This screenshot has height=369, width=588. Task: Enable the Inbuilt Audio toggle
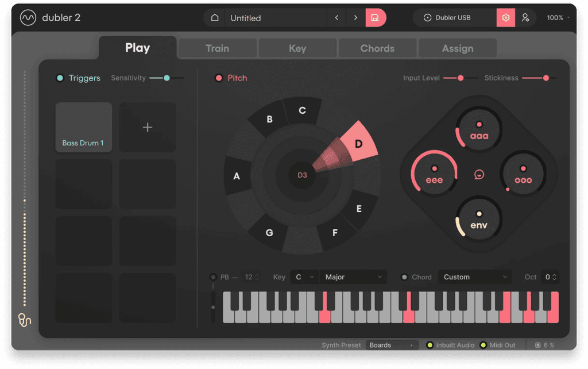tap(431, 345)
